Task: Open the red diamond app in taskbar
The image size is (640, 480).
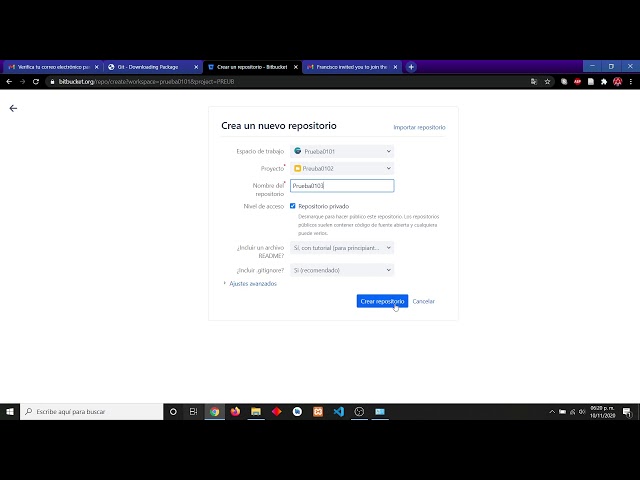Action: [x=277, y=411]
